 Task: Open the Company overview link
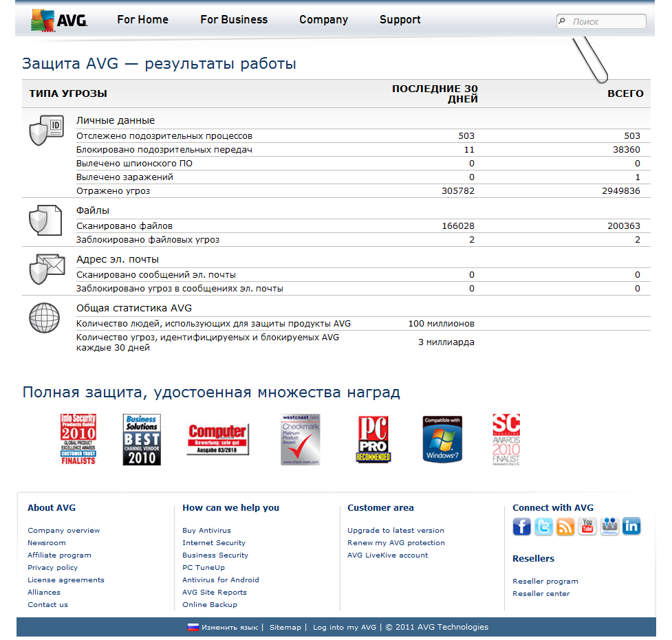pos(64,530)
